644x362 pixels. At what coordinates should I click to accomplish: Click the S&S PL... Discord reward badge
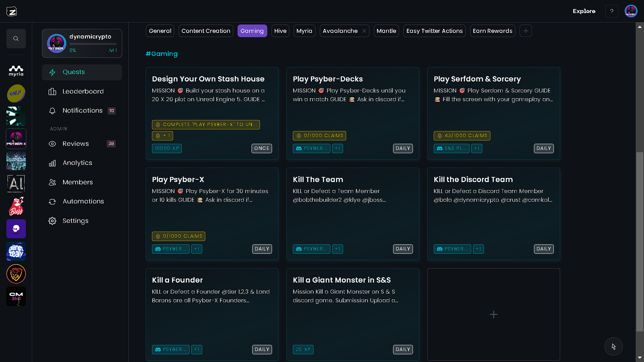(x=451, y=148)
